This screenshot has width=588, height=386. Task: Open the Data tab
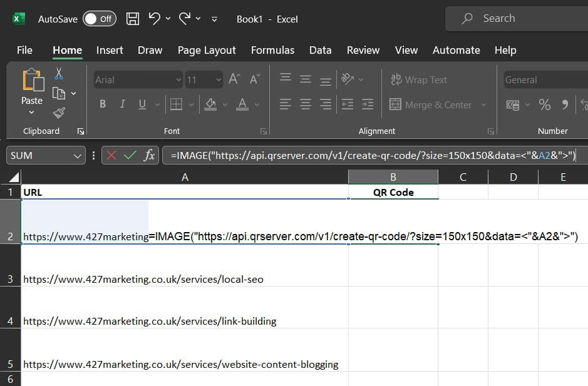320,50
